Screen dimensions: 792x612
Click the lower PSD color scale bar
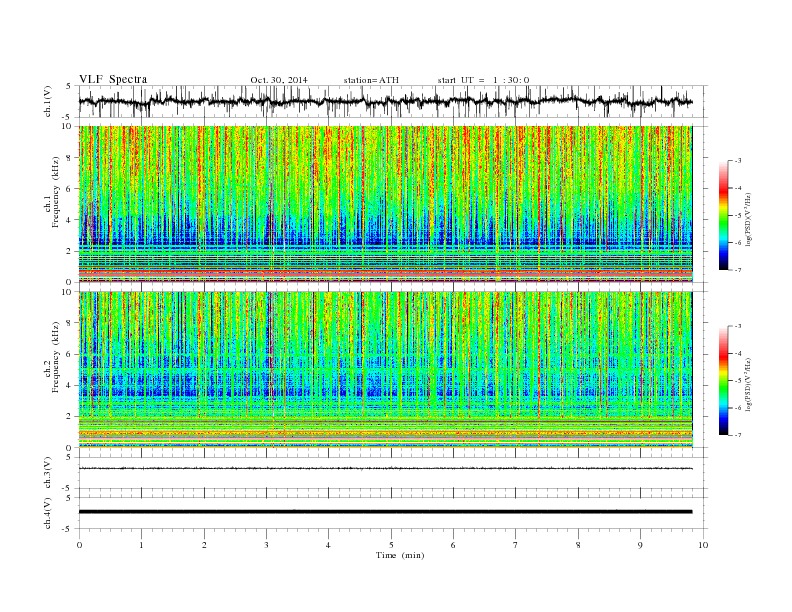[x=724, y=381]
